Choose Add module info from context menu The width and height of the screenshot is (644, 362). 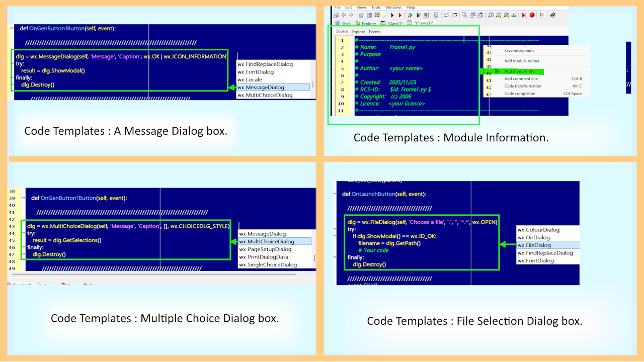pos(519,71)
